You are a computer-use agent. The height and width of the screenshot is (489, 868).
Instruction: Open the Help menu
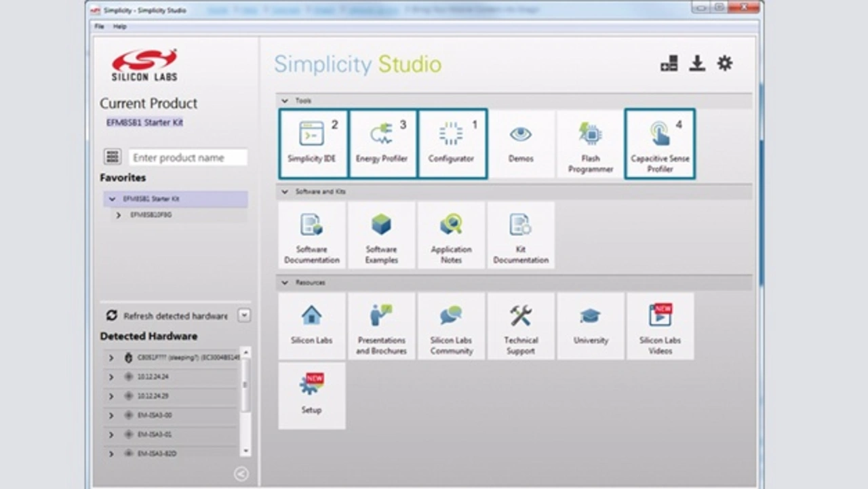120,26
